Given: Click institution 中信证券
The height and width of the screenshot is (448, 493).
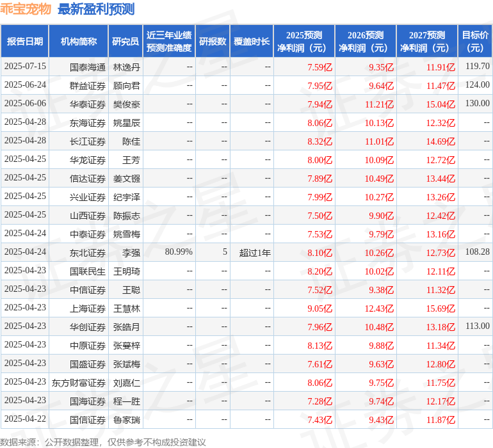Looking at the screenshot, I should coord(88,290).
